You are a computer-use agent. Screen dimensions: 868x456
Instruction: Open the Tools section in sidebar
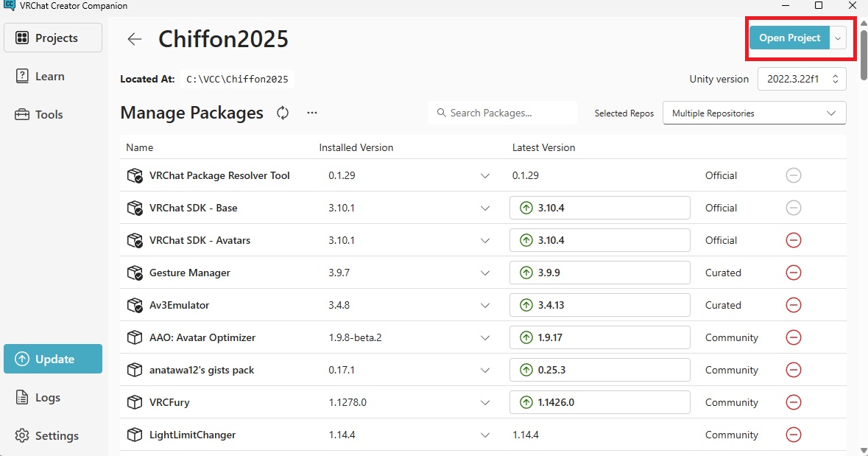click(x=53, y=115)
